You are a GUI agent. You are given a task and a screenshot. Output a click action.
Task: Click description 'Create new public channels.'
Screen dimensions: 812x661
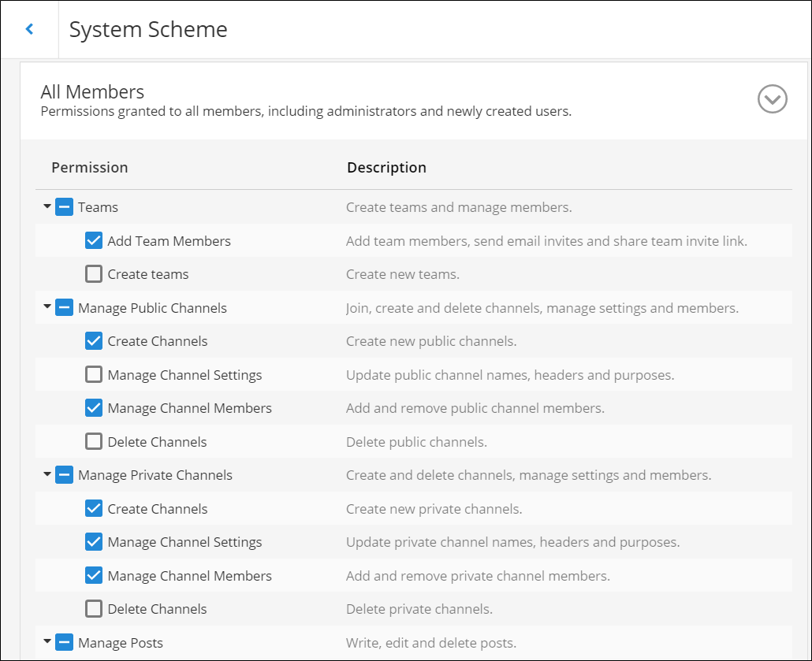point(431,341)
